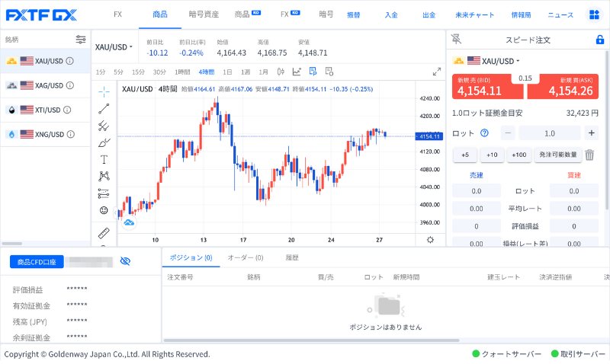Open the XAU/USD chart symbol dropdown
610x364 pixels.
pyautogui.click(x=114, y=47)
